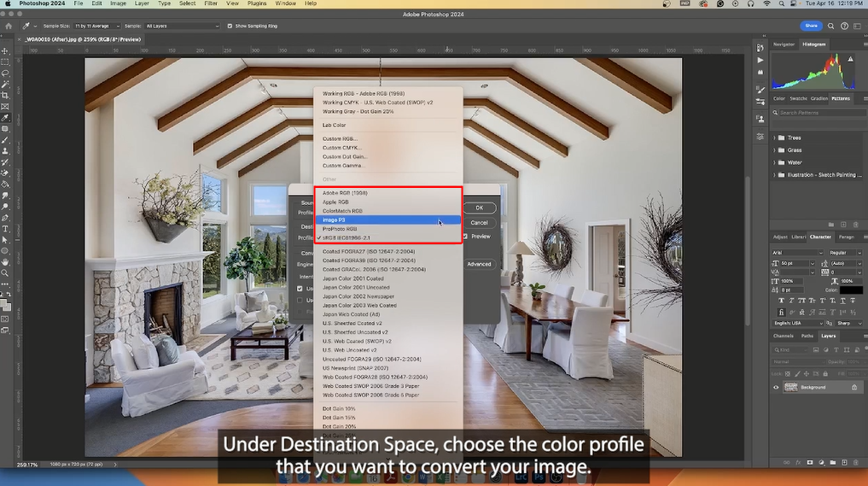The image size is (868, 486).
Task: Select Background layer thumbnail
Action: coord(791,388)
